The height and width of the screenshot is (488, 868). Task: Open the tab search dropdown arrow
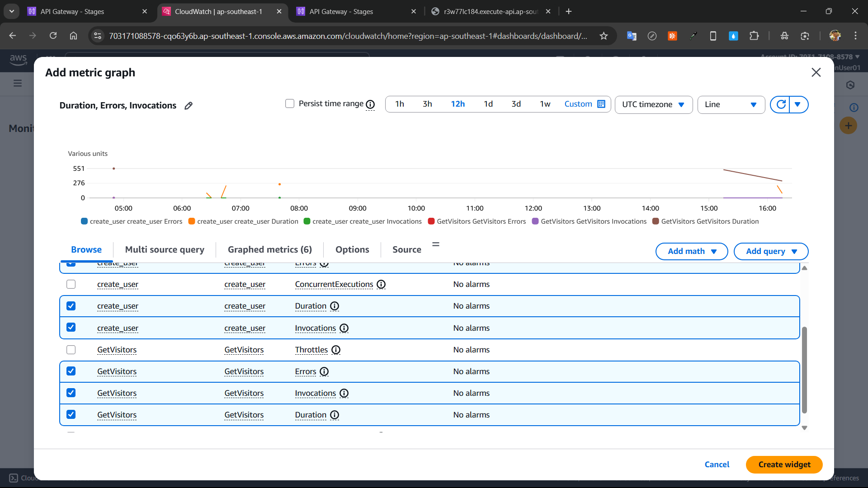[x=11, y=11]
